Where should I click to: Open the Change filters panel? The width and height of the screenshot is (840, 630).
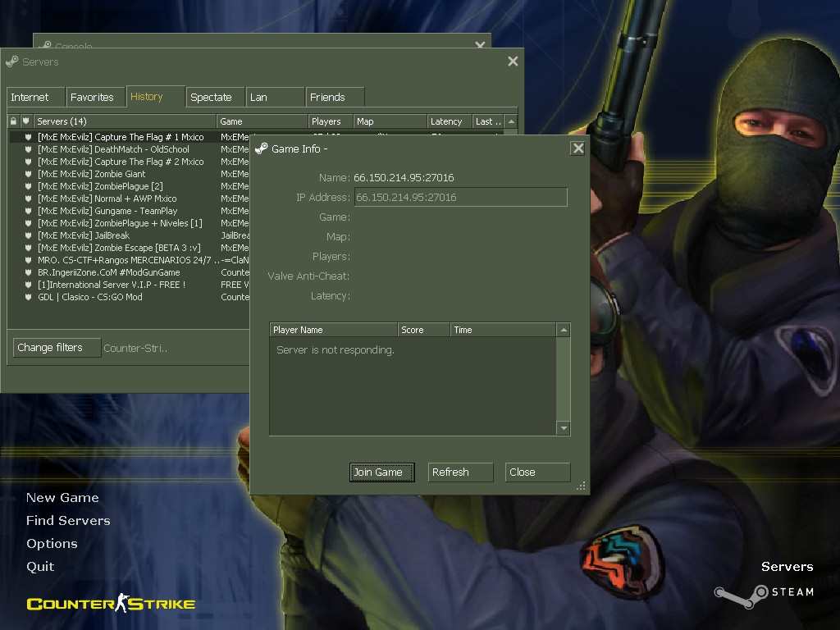(x=57, y=348)
